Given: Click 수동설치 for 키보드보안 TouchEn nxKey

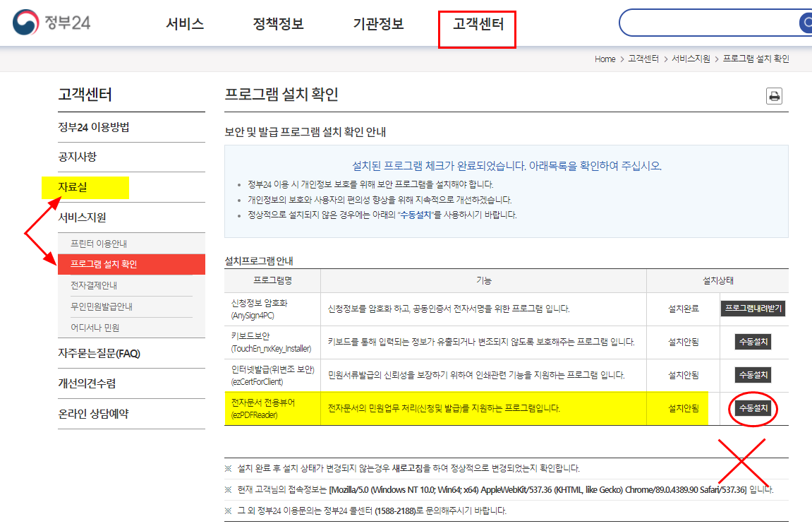Looking at the screenshot, I should (753, 342).
